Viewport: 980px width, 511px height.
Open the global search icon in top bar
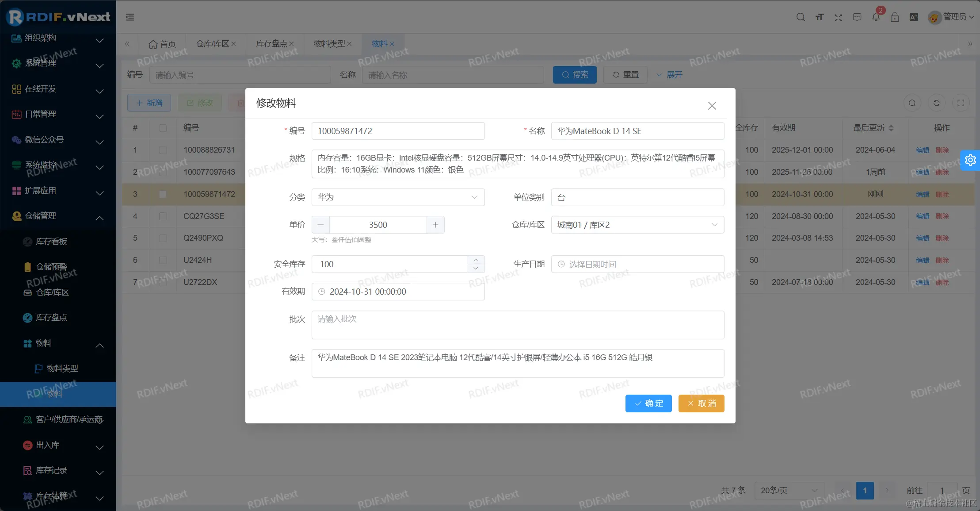(800, 17)
